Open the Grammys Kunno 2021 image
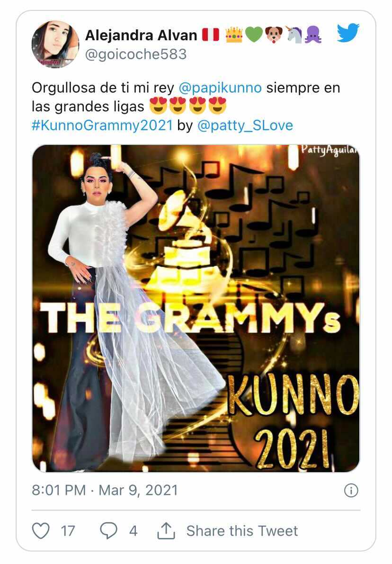This screenshot has height=564, width=392. [x=196, y=308]
